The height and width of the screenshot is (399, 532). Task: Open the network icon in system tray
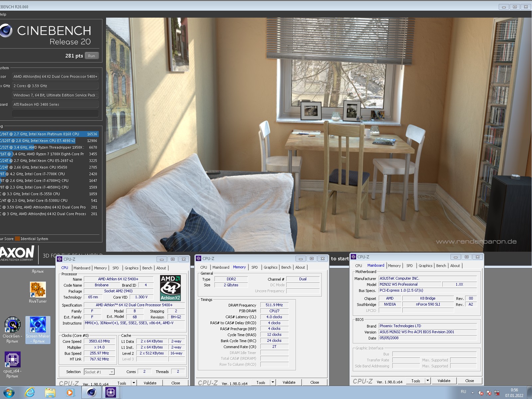[x=497, y=393]
